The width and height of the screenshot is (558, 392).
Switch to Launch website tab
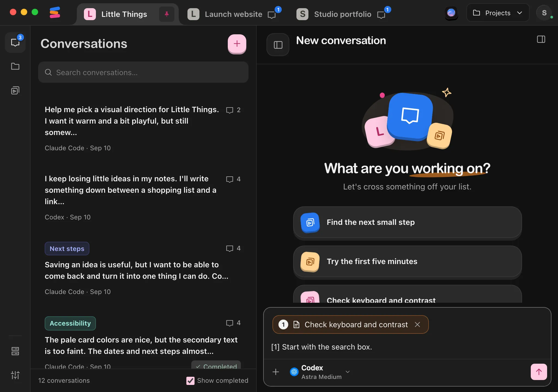(233, 14)
